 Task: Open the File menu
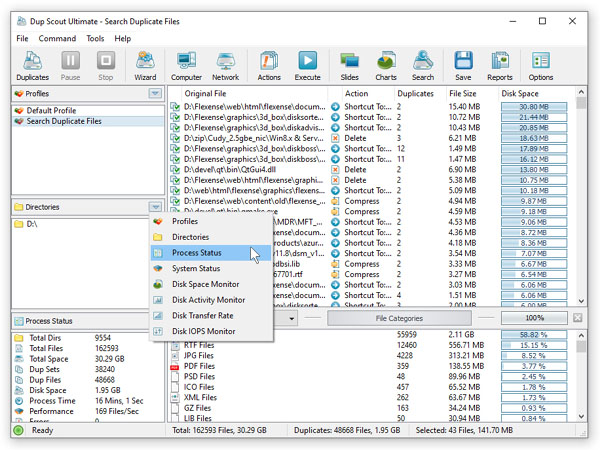point(22,38)
